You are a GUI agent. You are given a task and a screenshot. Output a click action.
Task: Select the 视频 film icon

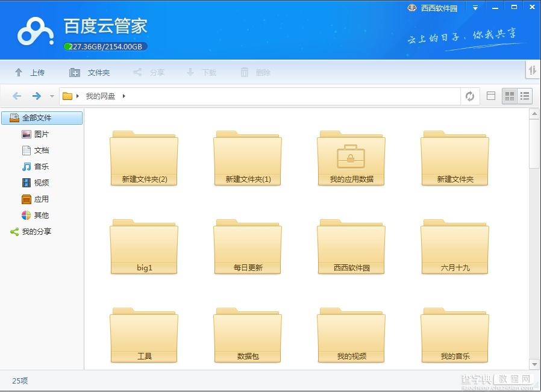(x=27, y=182)
